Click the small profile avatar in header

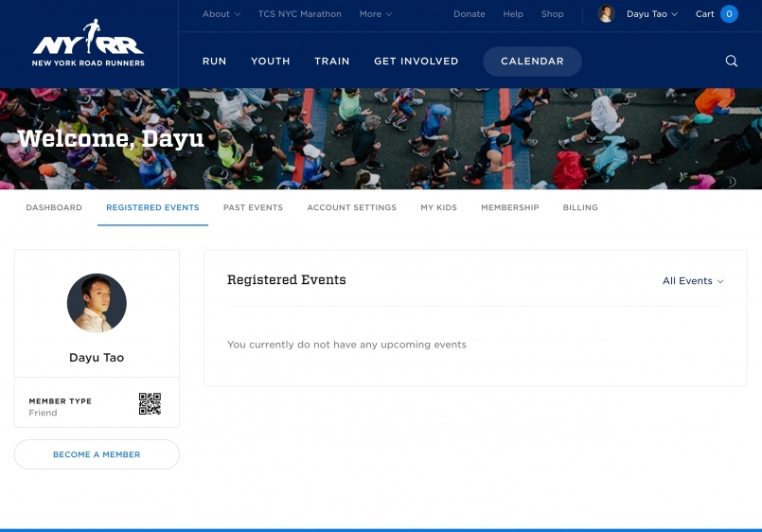[x=607, y=14]
